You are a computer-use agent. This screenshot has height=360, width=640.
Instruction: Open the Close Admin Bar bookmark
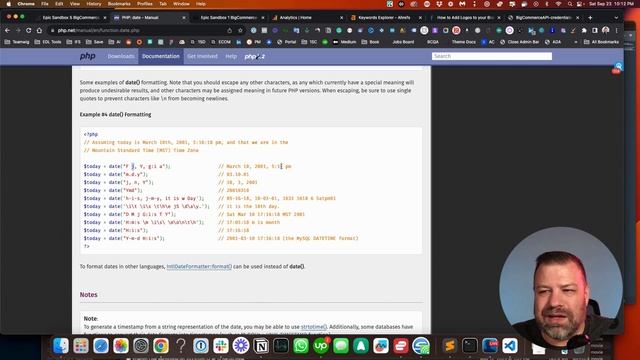click(x=520, y=42)
